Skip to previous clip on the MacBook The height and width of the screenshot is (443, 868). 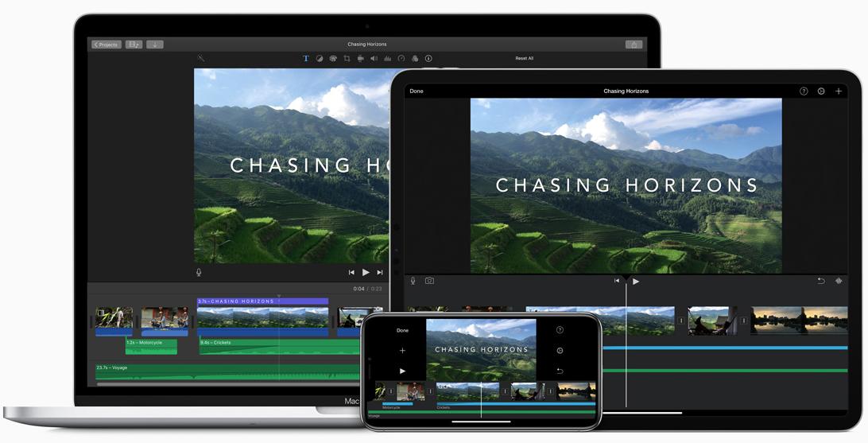351,272
